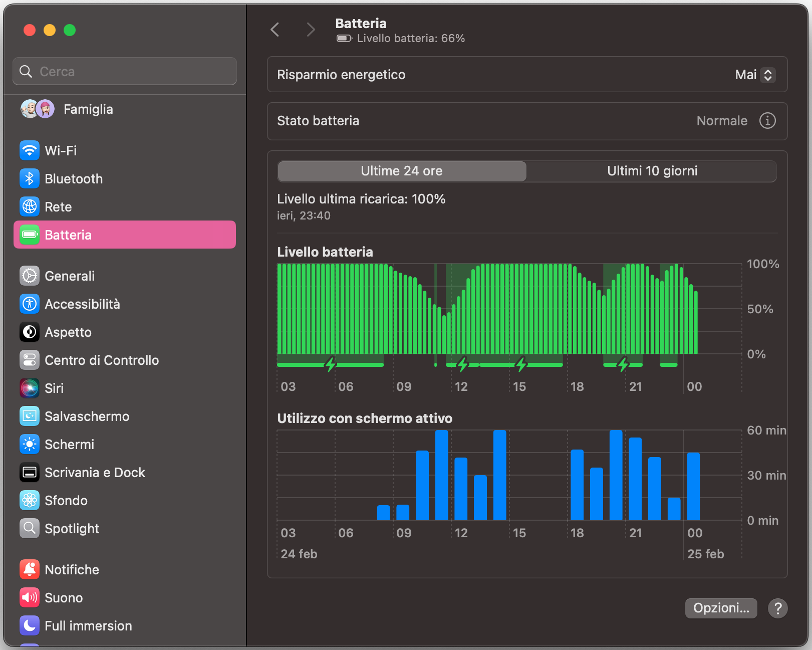Show battery health info via info icon
The image size is (812, 650).
(x=767, y=121)
